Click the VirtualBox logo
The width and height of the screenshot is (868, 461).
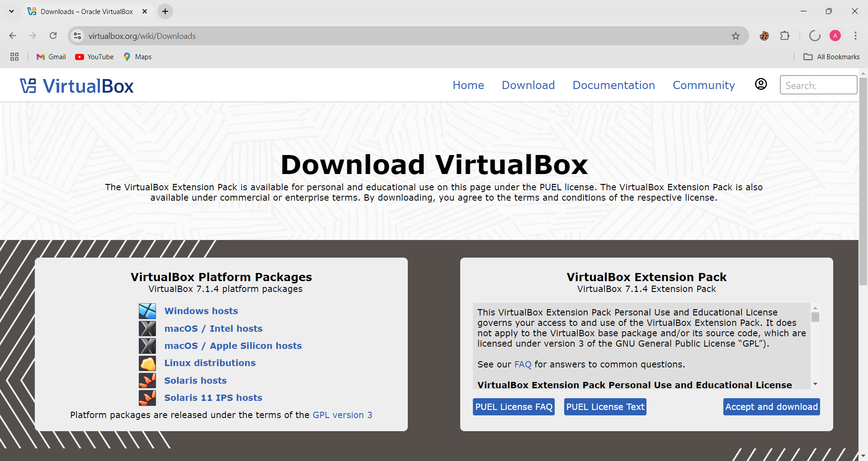tap(76, 85)
